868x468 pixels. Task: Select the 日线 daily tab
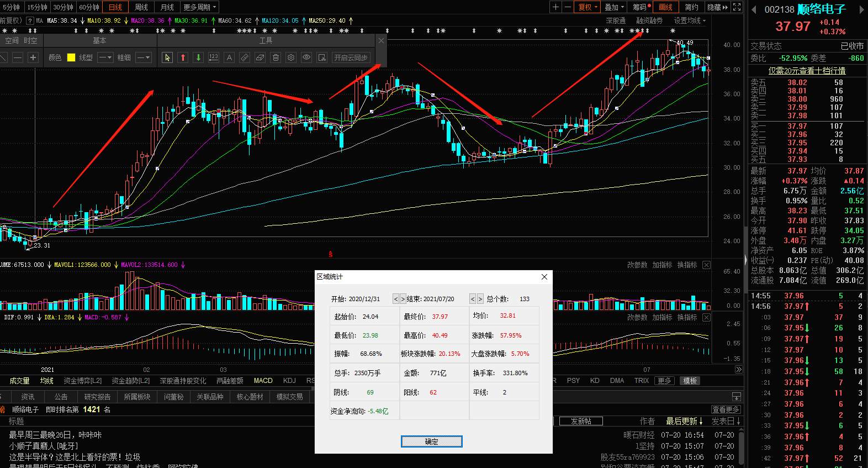115,7
